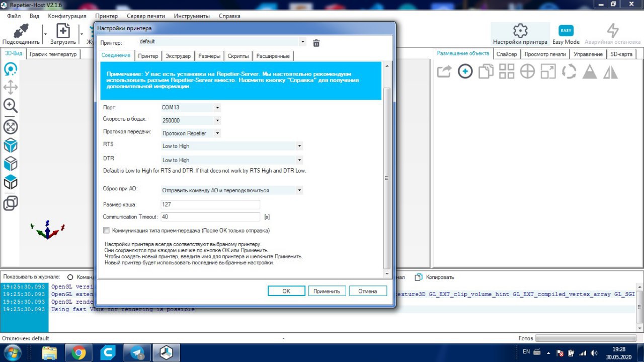The image size is (644, 362).
Task: Open the Протокол передачи dropdown
Action: click(217, 133)
